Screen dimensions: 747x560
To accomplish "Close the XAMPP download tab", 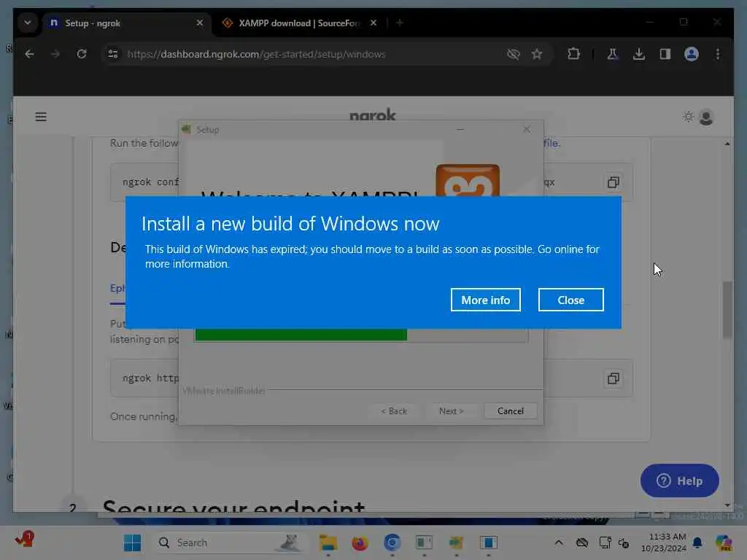I will (373, 23).
